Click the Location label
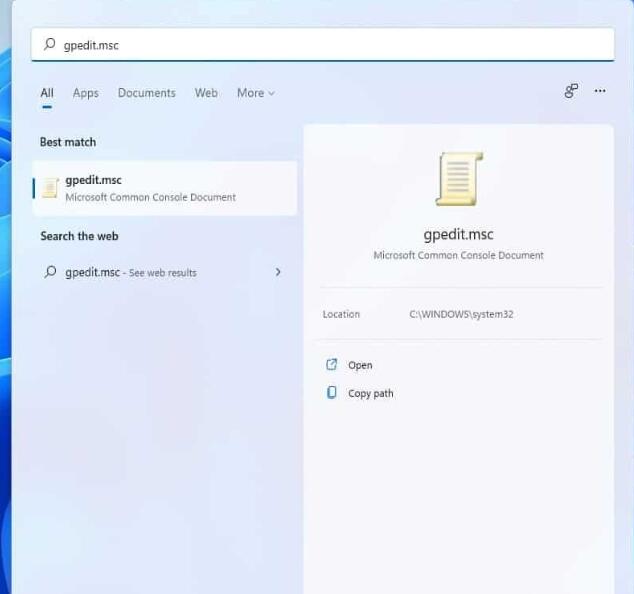 [x=341, y=314]
